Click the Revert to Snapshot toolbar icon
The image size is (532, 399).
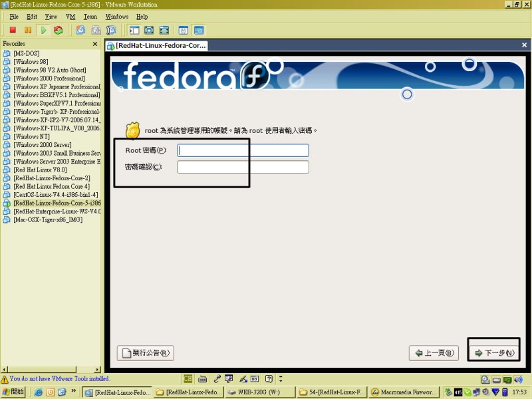click(x=96, y=30)
